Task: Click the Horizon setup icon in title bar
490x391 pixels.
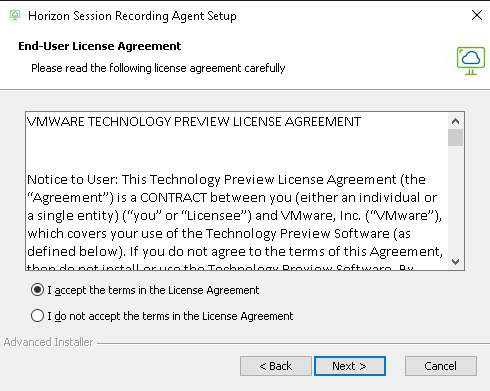Action: pyautogui.click(x=15, y=16)
